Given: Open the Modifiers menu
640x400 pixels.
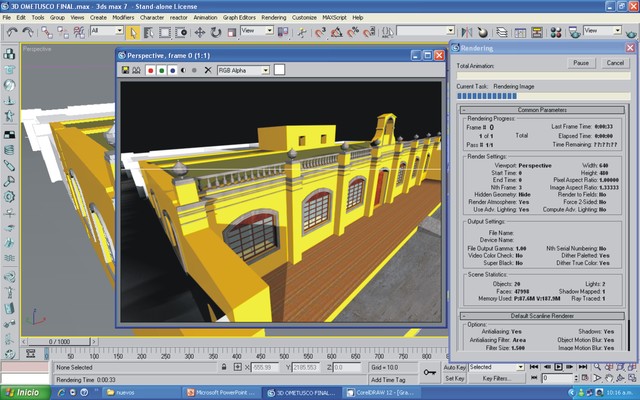Looking at the screenshot, I should point(123,18).
